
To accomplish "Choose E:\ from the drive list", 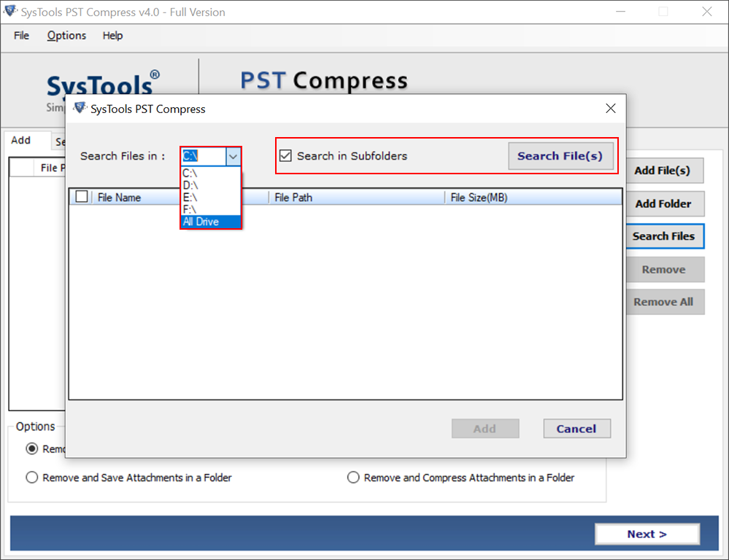I will [211, 198].
